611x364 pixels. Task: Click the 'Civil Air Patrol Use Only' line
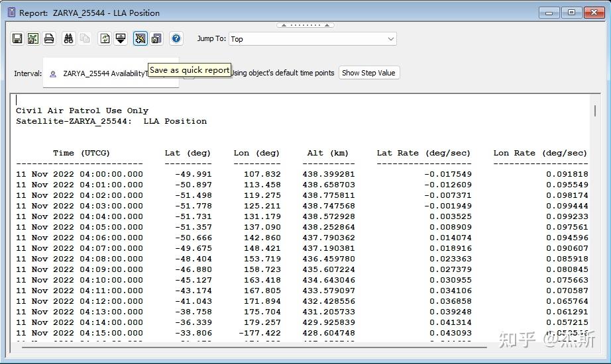click(82, 111)
